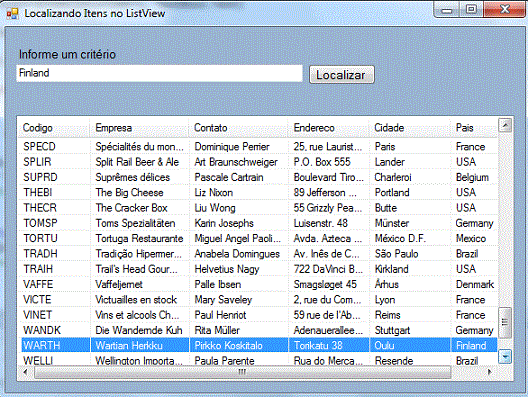Select the TOMSP row code
The height and width of the screenshot is (397, 528).
click(x=40, y=223)
